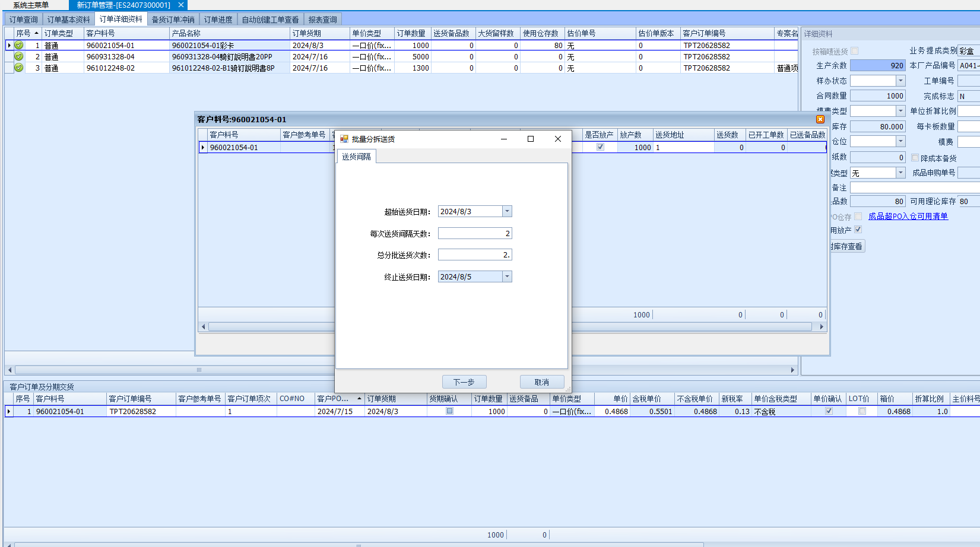The image size is (980, 547).
Task: Open the 起始送货日期 date dropdown
Action: point(507,211)
